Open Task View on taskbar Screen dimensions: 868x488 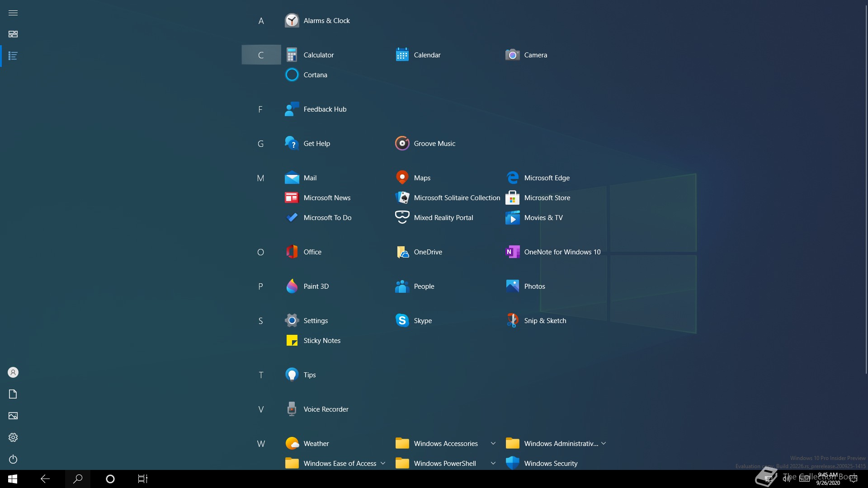(143, 479)
